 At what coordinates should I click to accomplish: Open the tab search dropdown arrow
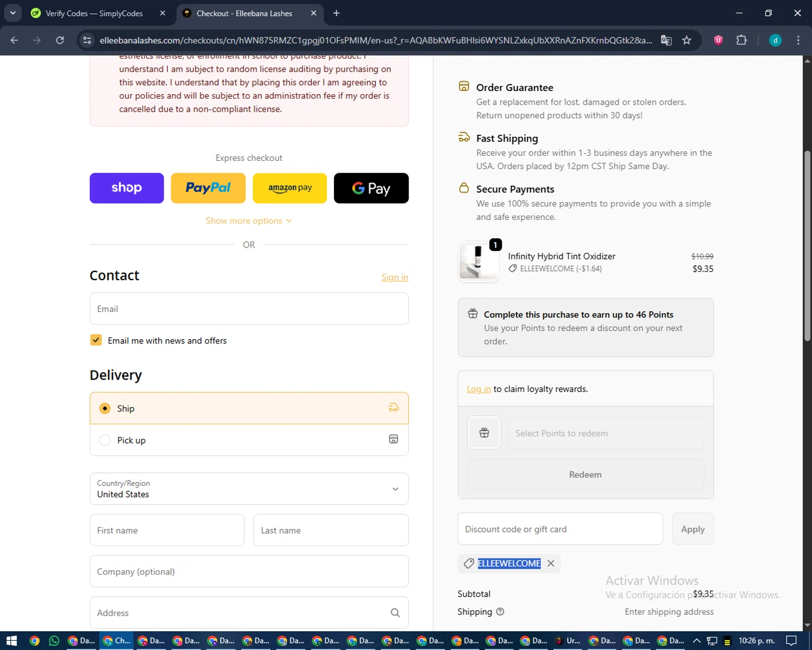pos(12,13)
